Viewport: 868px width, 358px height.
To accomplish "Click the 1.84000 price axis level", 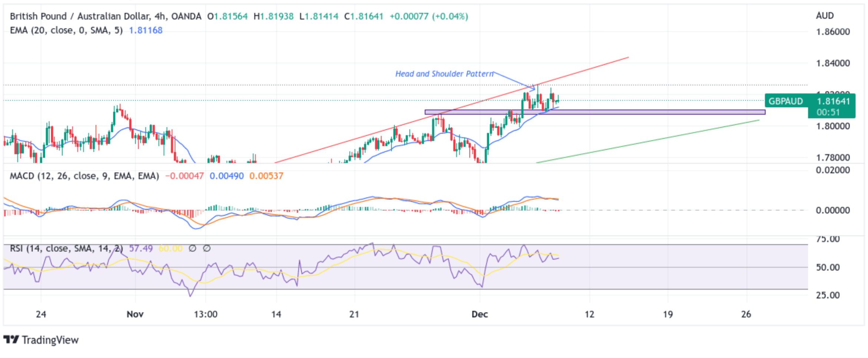I will (x=833, y=63).
